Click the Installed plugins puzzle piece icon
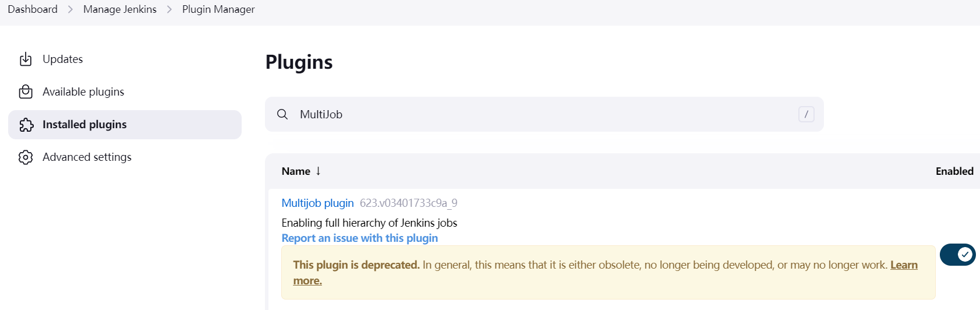Viewport: 980px width, 310px height. point(26,125)
